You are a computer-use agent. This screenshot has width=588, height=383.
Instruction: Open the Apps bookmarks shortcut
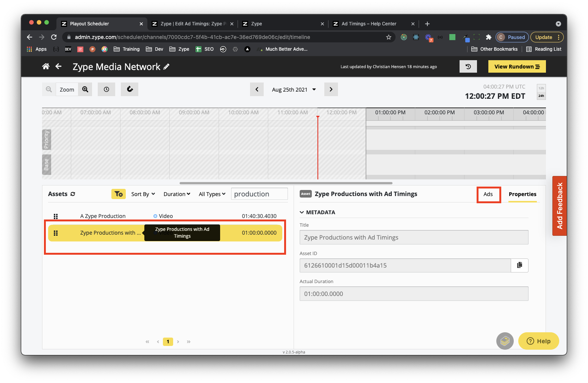(37, 49)
